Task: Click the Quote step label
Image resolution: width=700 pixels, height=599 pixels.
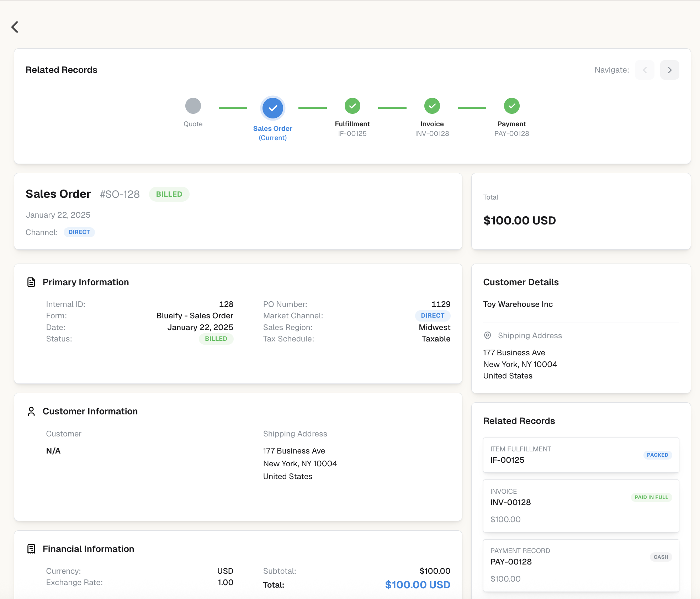Action: [193, 124]
